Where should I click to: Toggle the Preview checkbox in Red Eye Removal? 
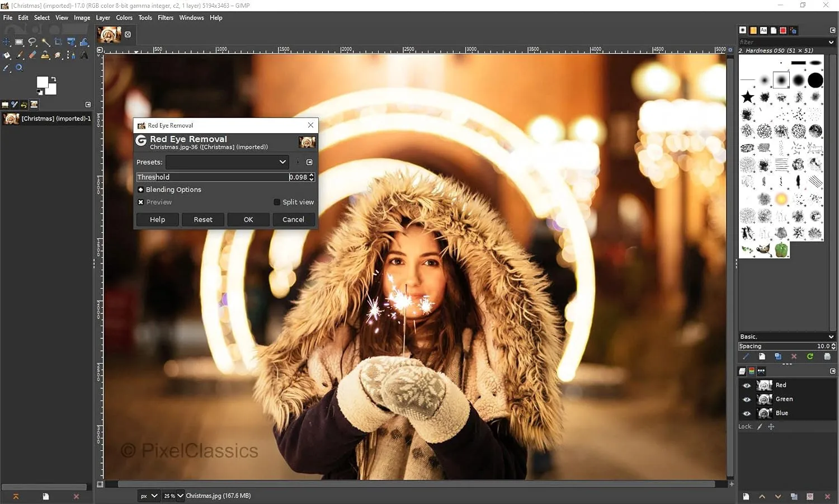(140, 202)
